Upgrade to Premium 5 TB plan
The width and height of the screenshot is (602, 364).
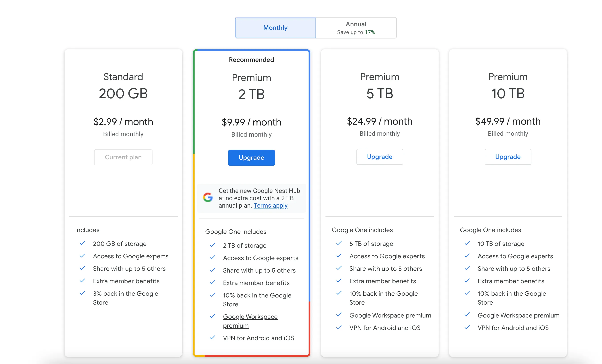click(380, 157)
